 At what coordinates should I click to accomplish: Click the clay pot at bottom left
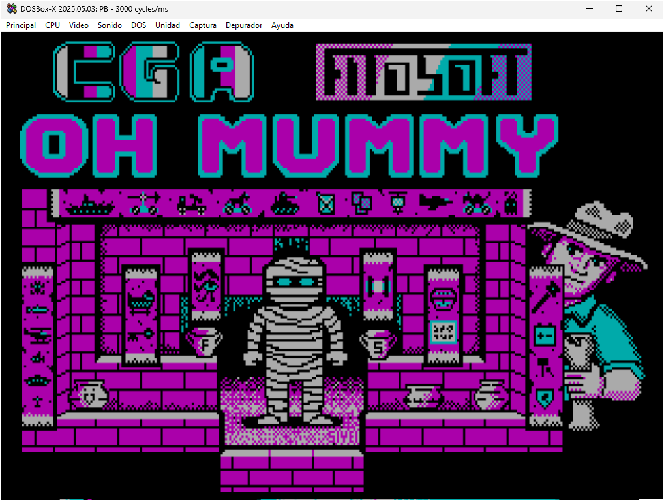pos(89,395)
